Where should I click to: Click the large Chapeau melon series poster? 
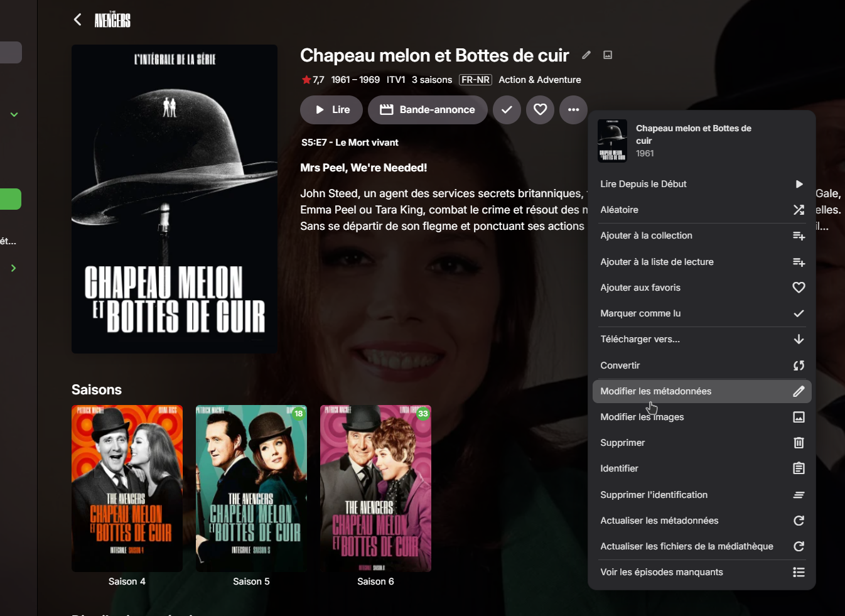(x=175, y=199)
